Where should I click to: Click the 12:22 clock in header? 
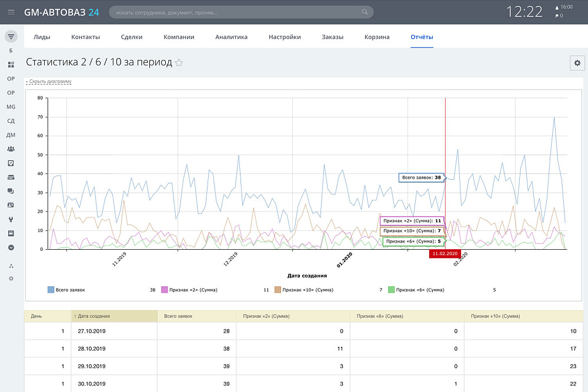tap(524, 12)
